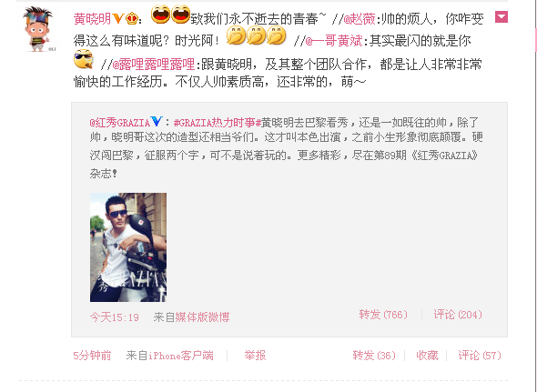537x392 pixels.
Task: Open #GRAZIA热力时事# hashtag topic
Action: coord(218,123)
